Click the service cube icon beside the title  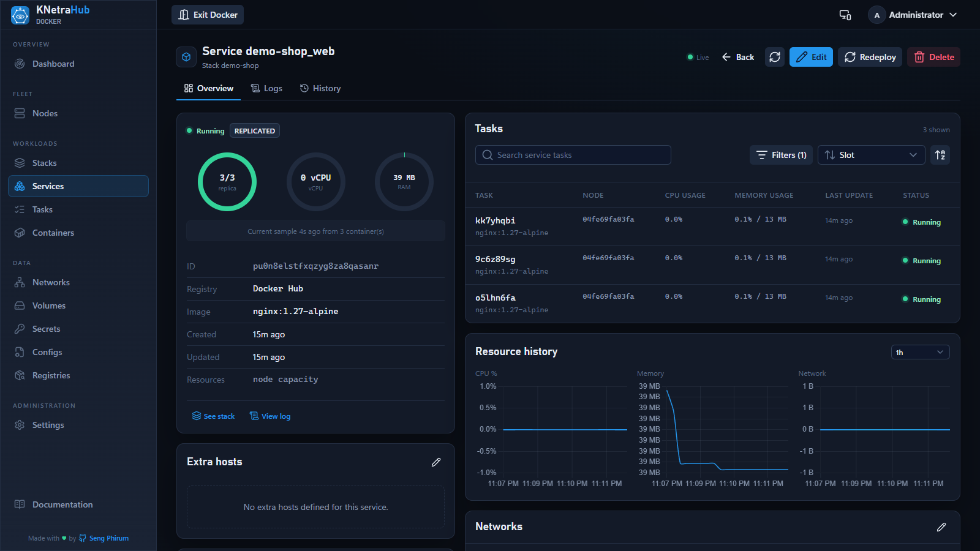[x=186, y=57]
